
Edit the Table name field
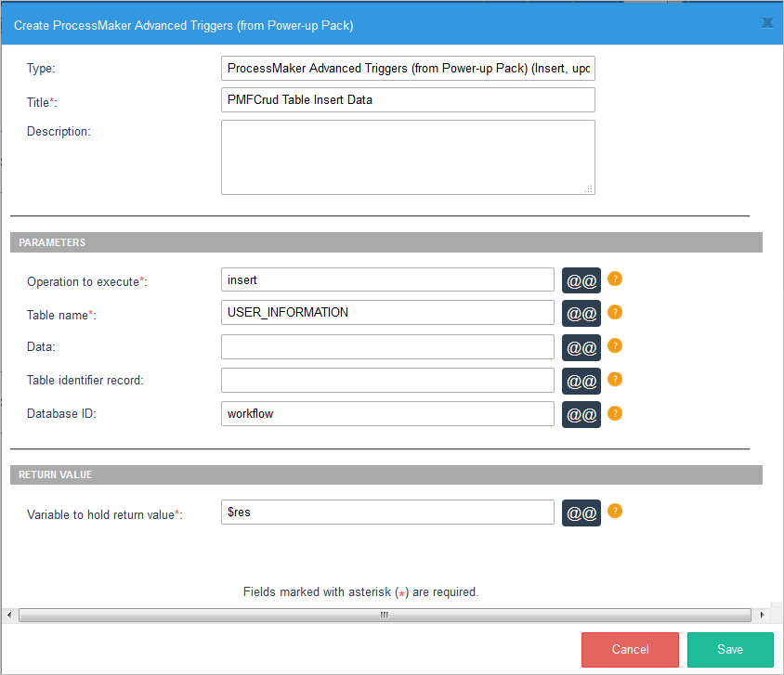click(387, 312)
